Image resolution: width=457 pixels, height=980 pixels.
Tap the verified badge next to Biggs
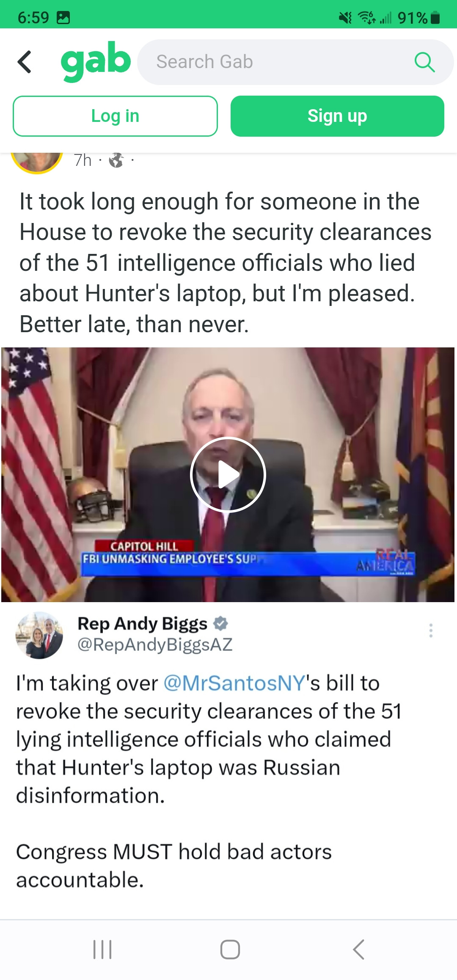(220, 623)
